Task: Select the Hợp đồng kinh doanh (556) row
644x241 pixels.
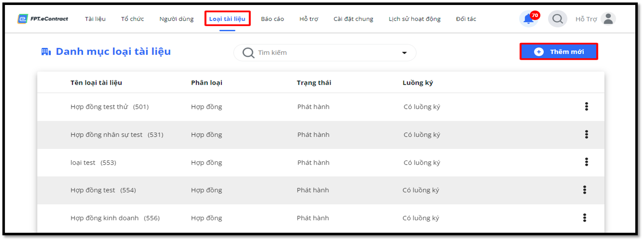Action: [x=321, y=218]
